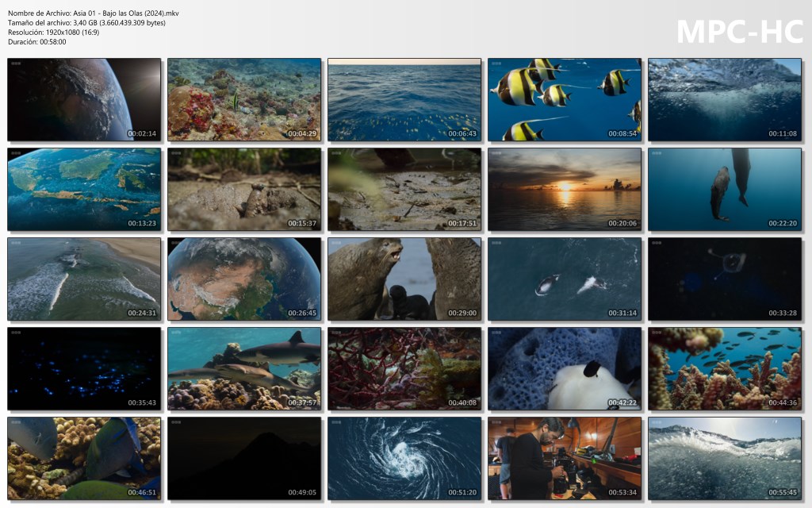This screenshot has height=508, width=812.
Task: Click the mudflat frame at 00:17:51
Action: pyautogui.click(x=404, y=189)
